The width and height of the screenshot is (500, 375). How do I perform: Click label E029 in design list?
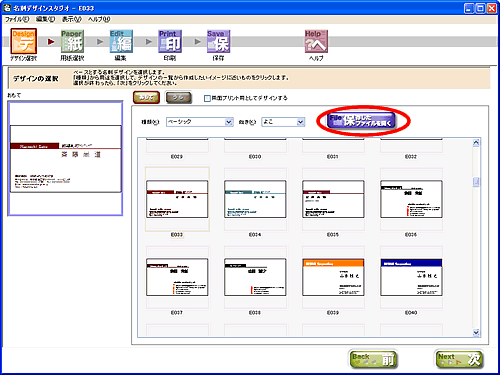[177, 157]
